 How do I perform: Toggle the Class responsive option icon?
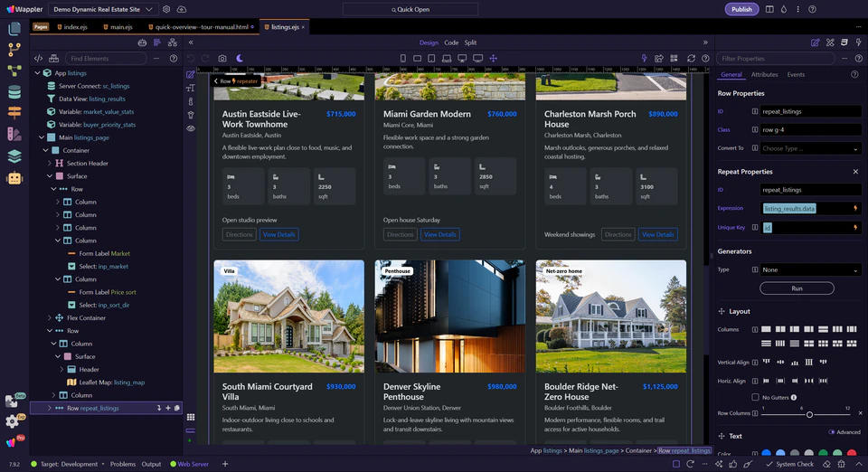pos(754,130)
